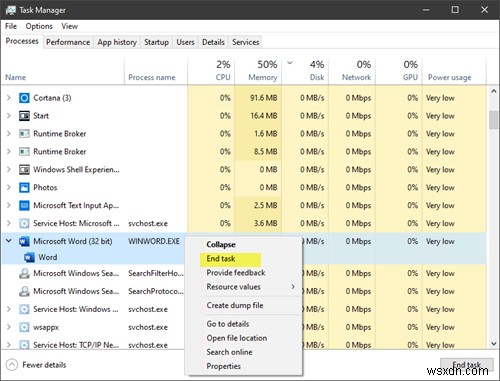Click the SearchFilterHost row icon
This screenshot has height=381, width=500.
(x=24, y=273)
